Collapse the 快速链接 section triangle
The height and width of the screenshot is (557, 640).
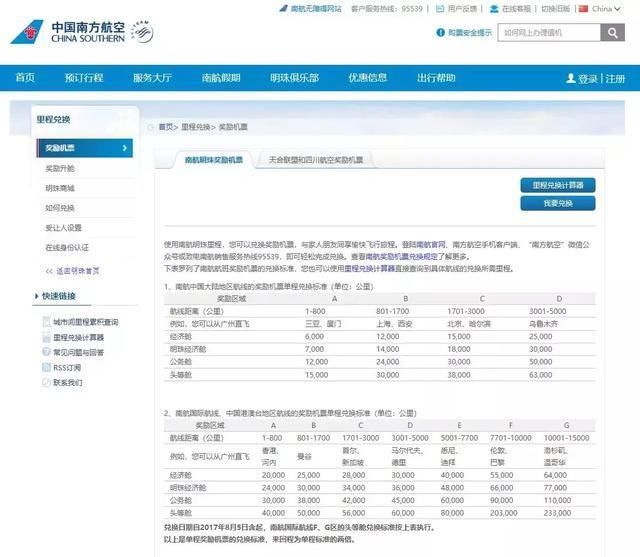click(x=36, y=296)
